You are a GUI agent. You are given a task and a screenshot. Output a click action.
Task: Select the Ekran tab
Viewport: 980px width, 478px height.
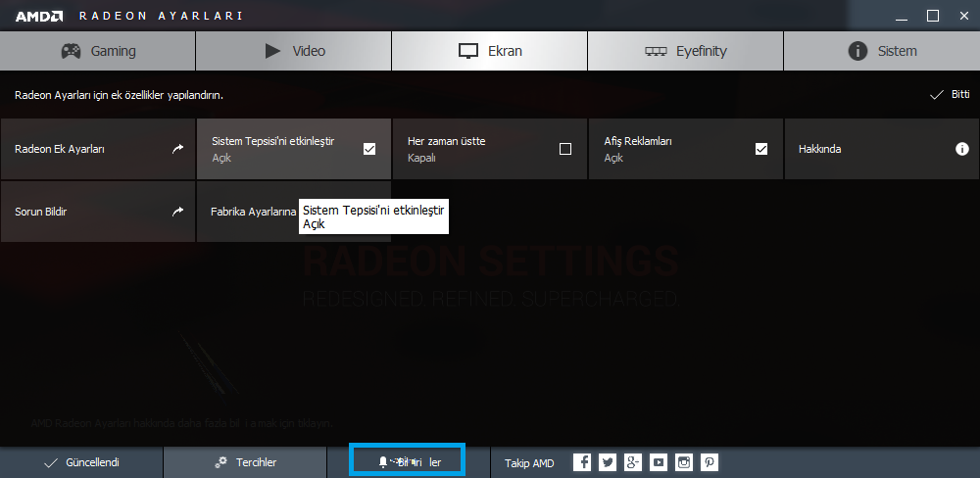[x=489, y=51]
